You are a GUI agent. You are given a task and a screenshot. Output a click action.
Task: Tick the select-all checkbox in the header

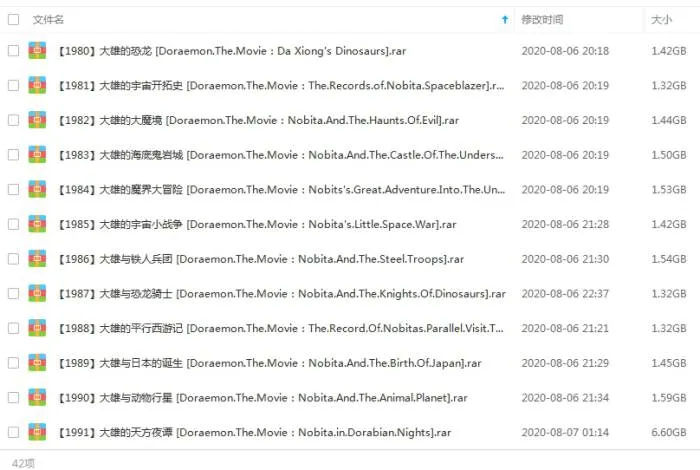[x=13, y=19]
